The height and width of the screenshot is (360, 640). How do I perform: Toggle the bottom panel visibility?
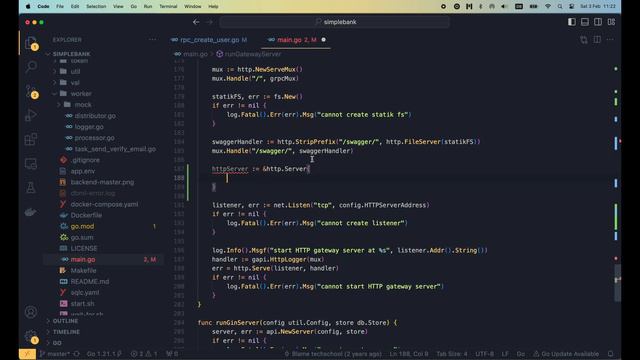click(585, 22)
